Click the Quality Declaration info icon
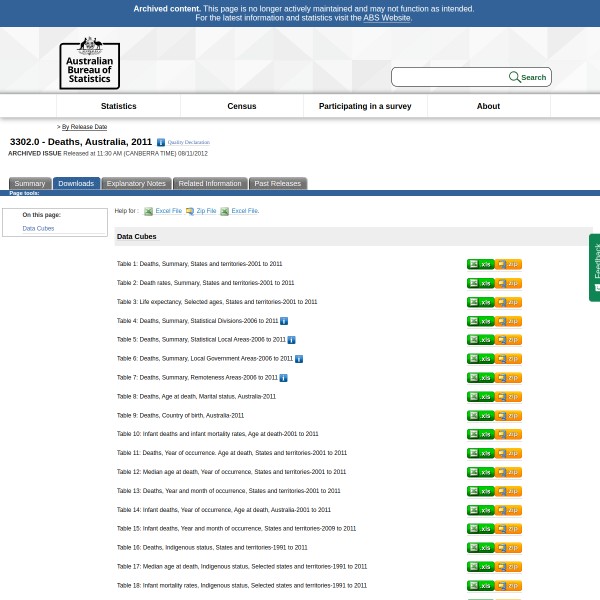The width and height of the screenshot is (600, 600). (161, 143)
